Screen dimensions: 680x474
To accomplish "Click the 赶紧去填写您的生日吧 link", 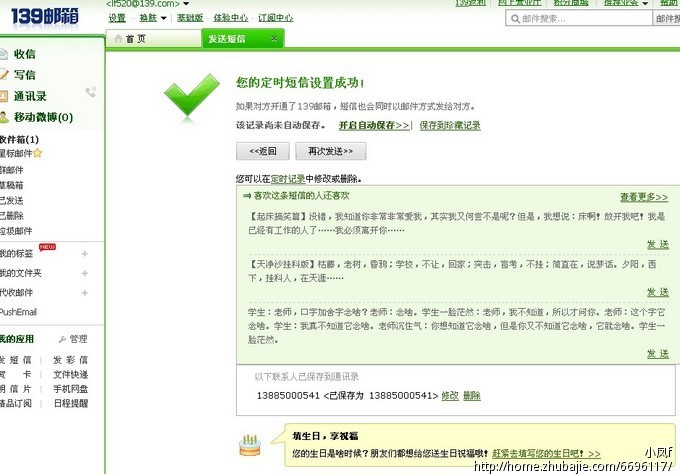I will click(546, 454).
